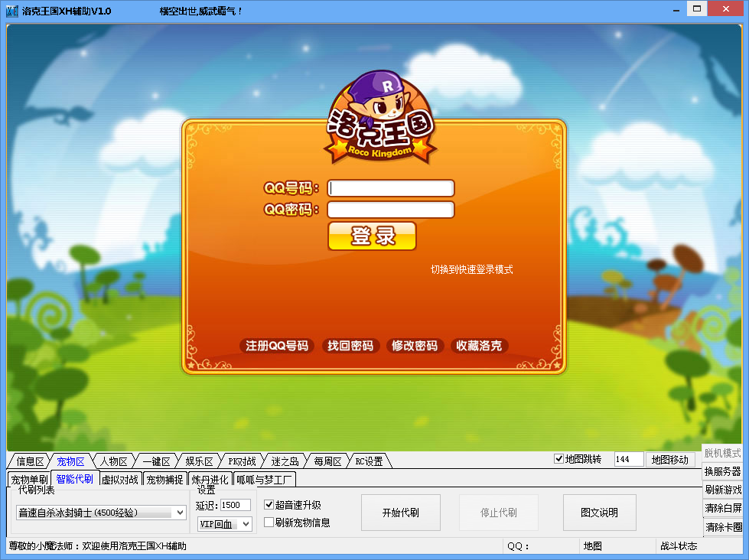
Task: Open the 迷之岛 tab
Action: pyautogui.click(x=285, y=461)
